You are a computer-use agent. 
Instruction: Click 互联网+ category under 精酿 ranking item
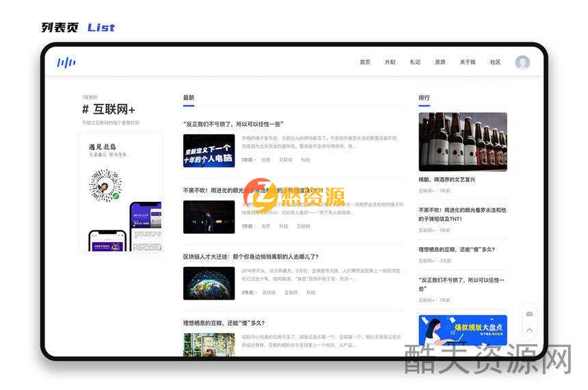(427, 191)
